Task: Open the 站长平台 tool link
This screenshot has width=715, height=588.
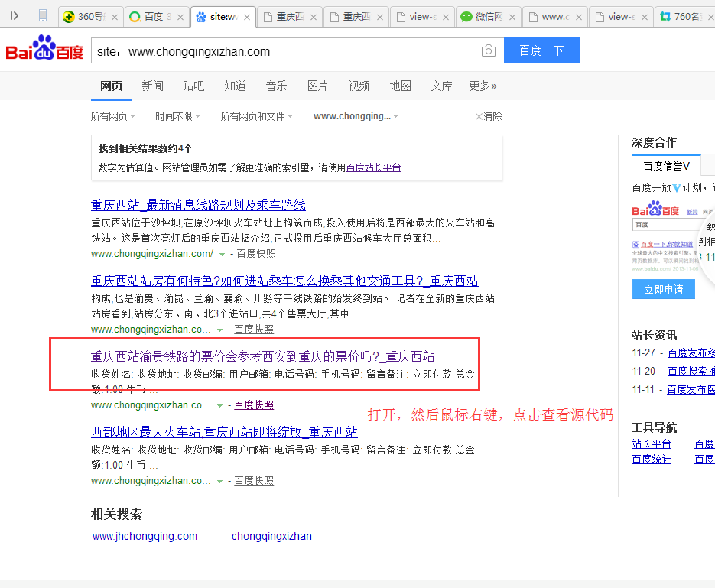Action: click(652, 444)
